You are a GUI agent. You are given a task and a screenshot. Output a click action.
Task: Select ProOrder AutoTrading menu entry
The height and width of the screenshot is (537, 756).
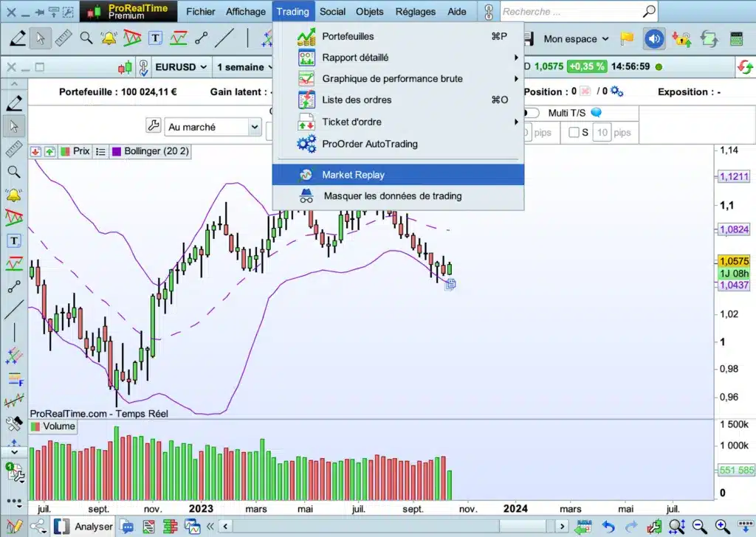[369, 144]
